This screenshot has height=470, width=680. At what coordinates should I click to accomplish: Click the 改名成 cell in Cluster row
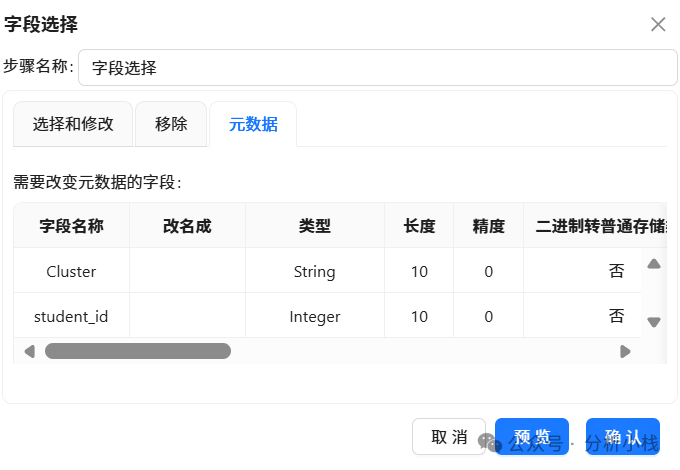(x=187, y=271)
